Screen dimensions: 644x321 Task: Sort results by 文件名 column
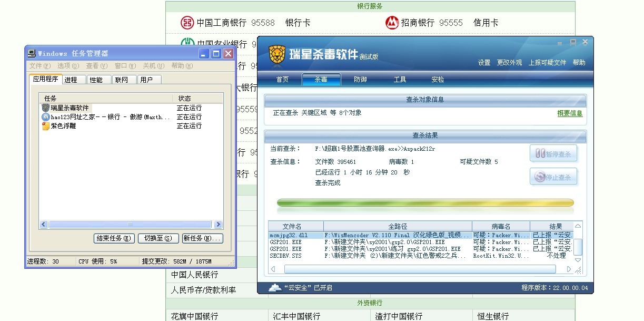coord(296,226)
